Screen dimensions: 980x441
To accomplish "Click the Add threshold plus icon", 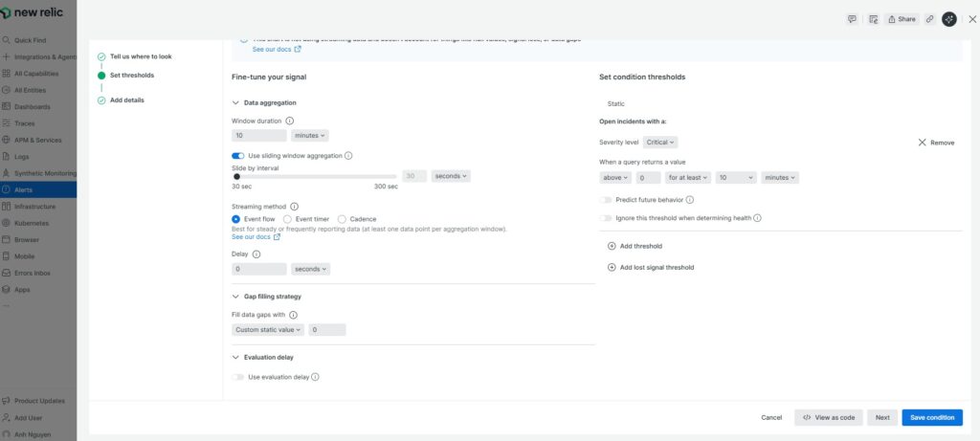I will (612, 246).
